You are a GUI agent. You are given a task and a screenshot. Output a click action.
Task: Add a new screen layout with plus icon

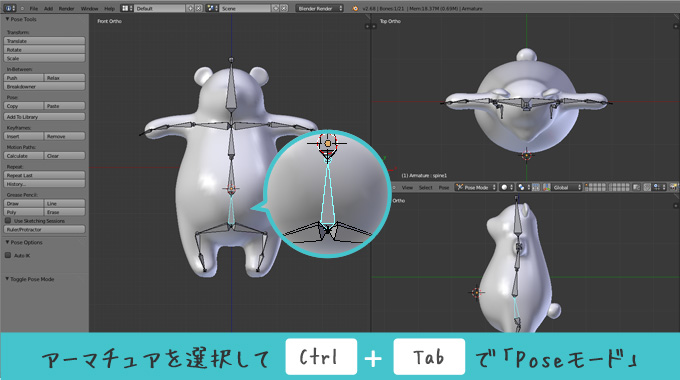(x=190, y=8)
